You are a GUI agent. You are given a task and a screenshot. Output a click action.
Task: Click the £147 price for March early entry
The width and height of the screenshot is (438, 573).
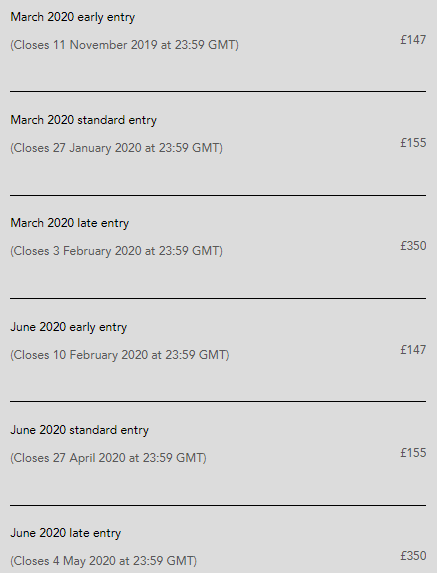(413, 39)
